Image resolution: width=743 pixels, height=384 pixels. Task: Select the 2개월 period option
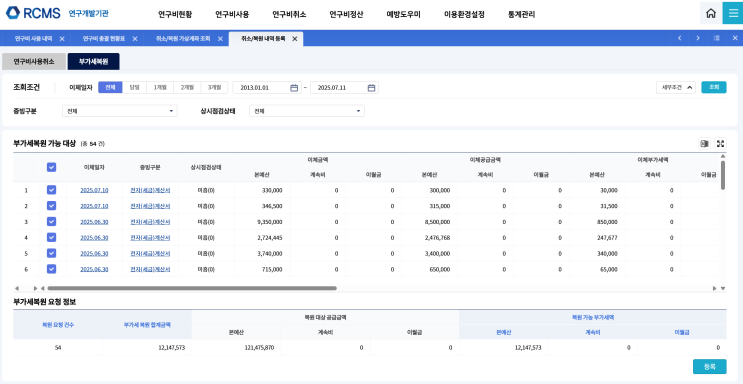pos(187,88)
